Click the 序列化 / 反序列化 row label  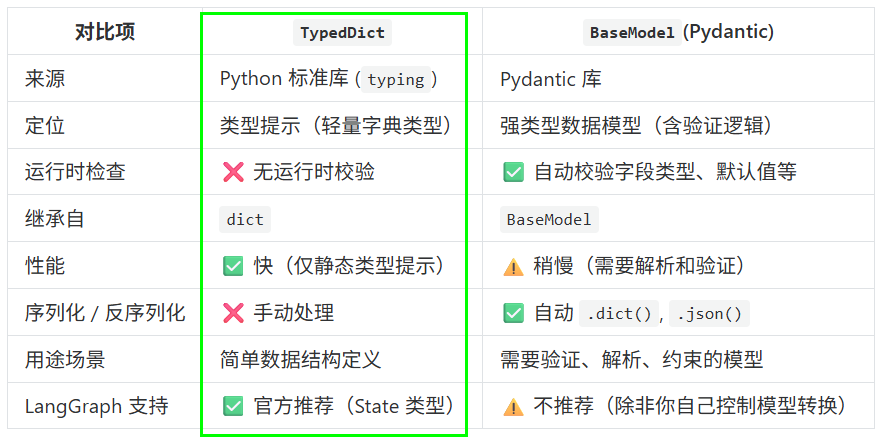pos(105,312)
